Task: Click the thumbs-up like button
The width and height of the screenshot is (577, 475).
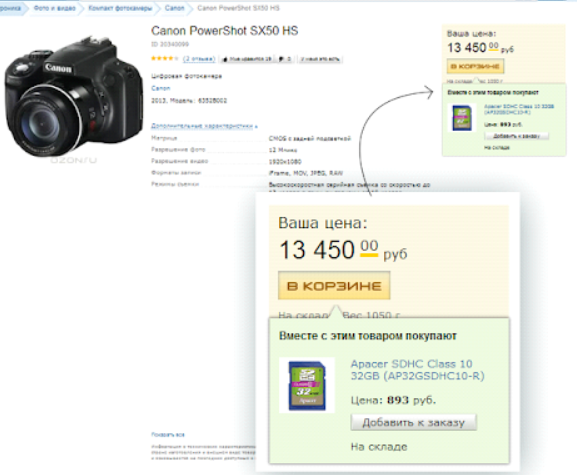Action: tap(247, 59)
